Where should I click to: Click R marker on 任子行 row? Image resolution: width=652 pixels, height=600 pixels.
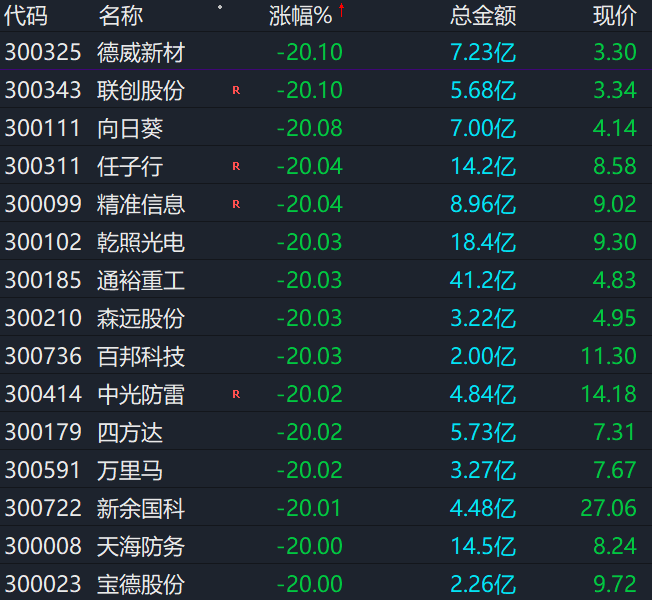point(236,166)
